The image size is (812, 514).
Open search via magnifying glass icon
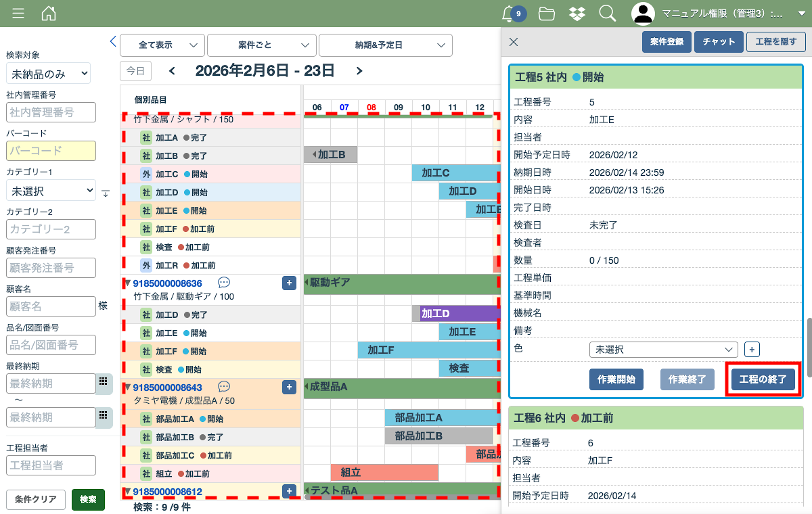pos(607,14)
